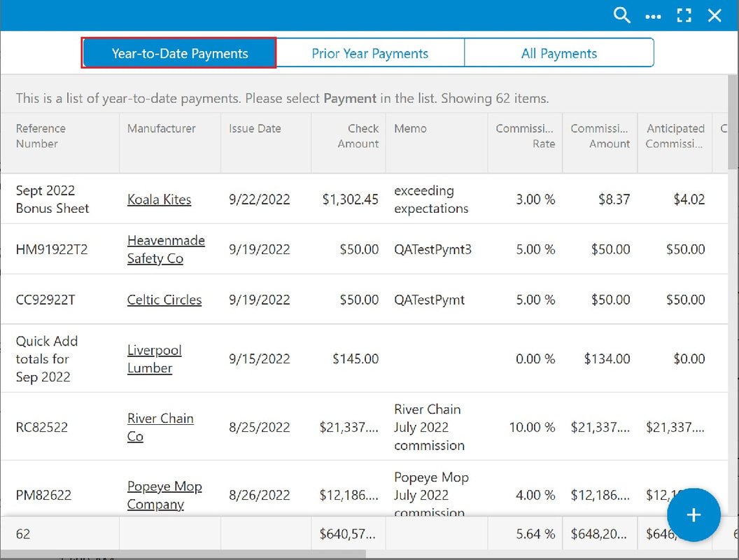Select the Year-to-Date Payments tab
The image size is (739, 560).
(179, 53)
